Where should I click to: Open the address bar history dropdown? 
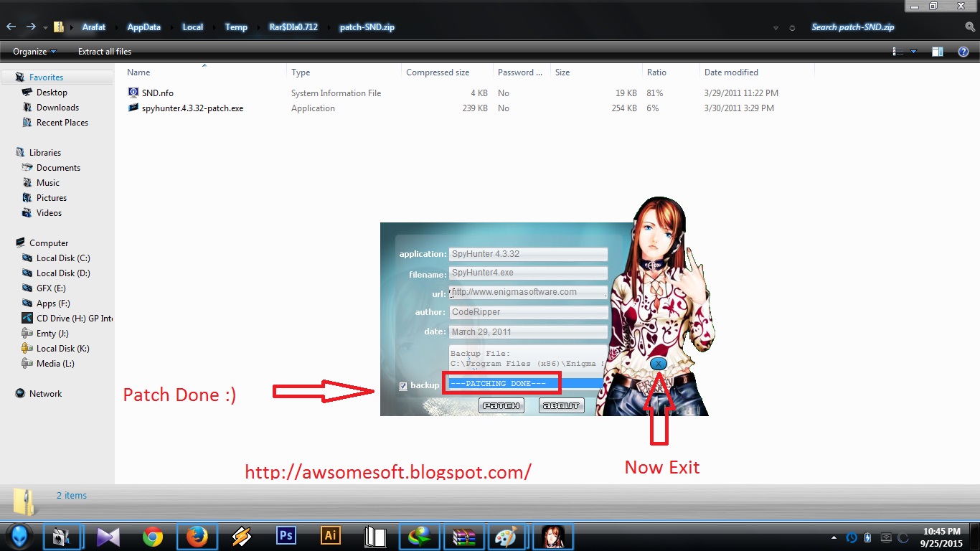pos(776,28)
